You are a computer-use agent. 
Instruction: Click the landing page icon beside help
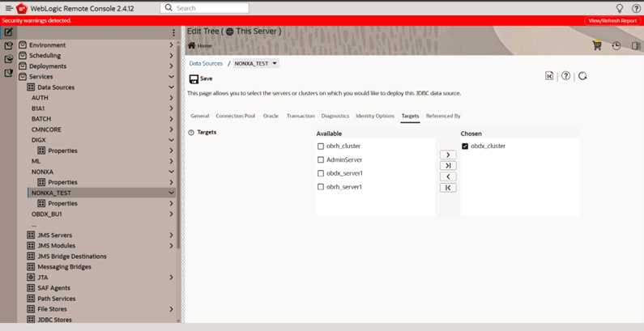pos(549,76)
